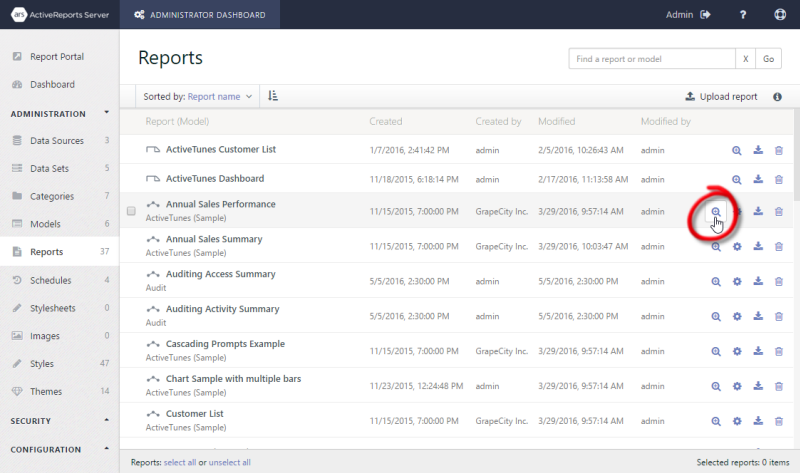Open settings for Customer List report
Screen dimensions: 800x473
click(737, 421)
